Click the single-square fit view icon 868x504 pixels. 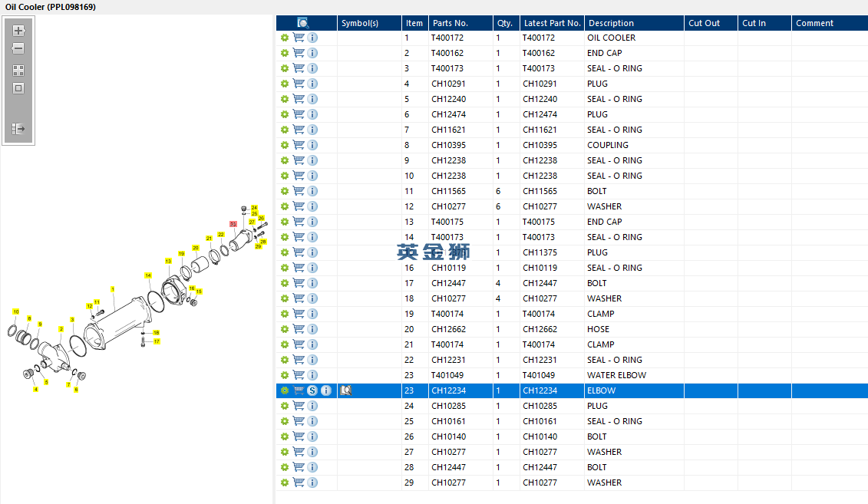[x=18, y=88]
